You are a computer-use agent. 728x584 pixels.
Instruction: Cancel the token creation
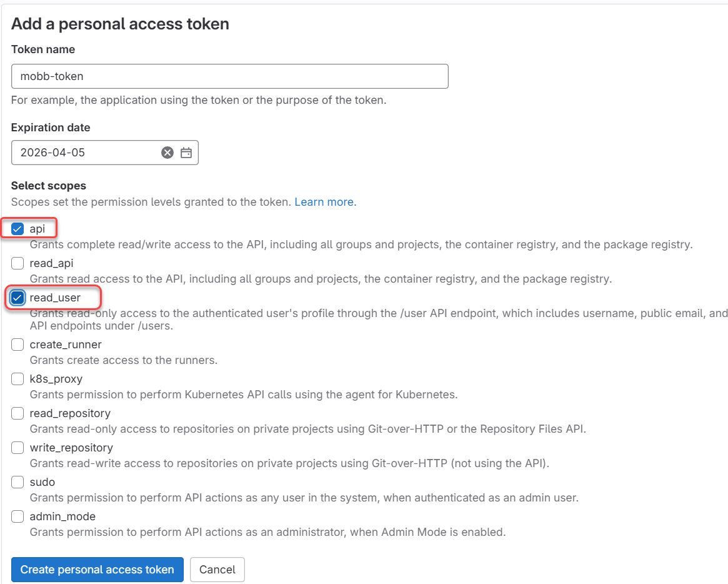click(217, 569)
